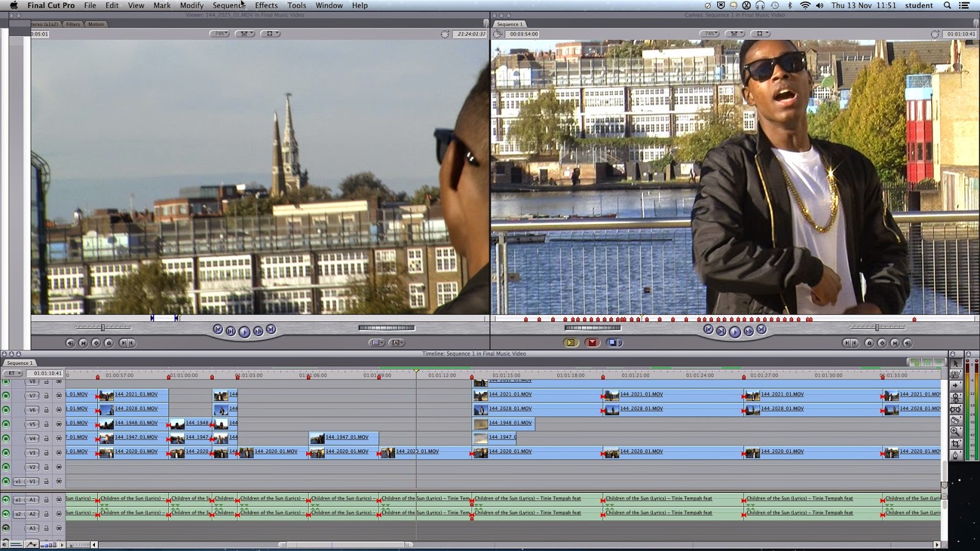Go to previous edit in Viewer
The height and width of the screenshot is (551, 980).
tap(217, 329)
